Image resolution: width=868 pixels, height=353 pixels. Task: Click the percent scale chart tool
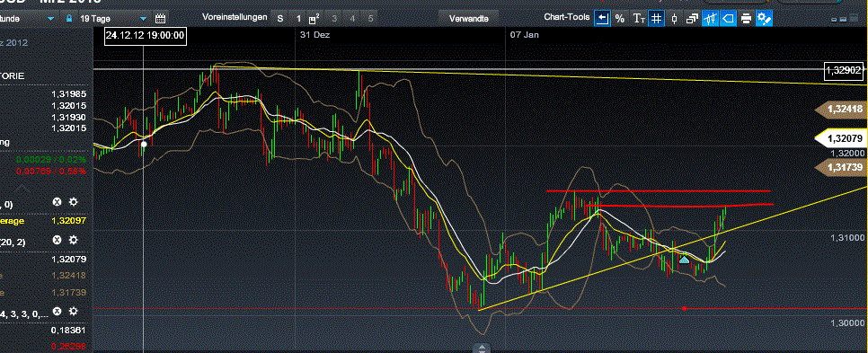tap(620, 19)
